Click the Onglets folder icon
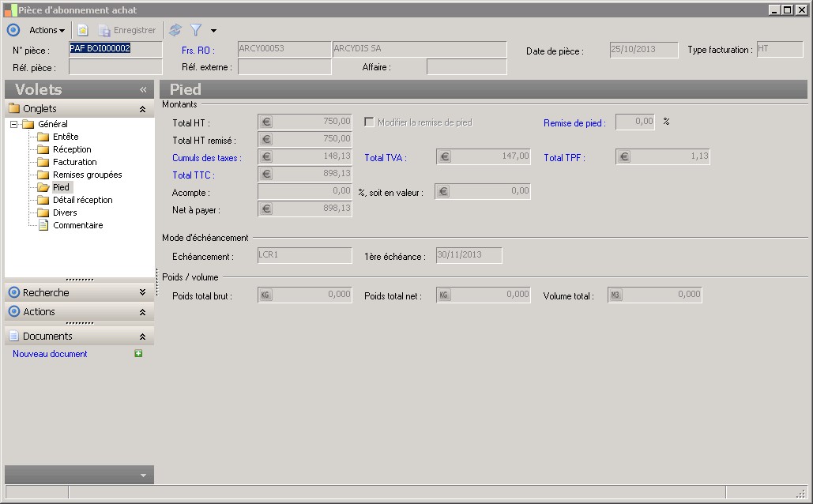The height and width of the screenshot is (504, 813). [14, 108]
